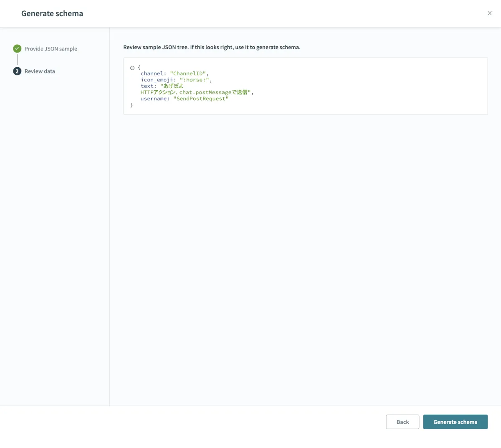
Task: Close the Generate schema dialog
Action: point(489,13)
